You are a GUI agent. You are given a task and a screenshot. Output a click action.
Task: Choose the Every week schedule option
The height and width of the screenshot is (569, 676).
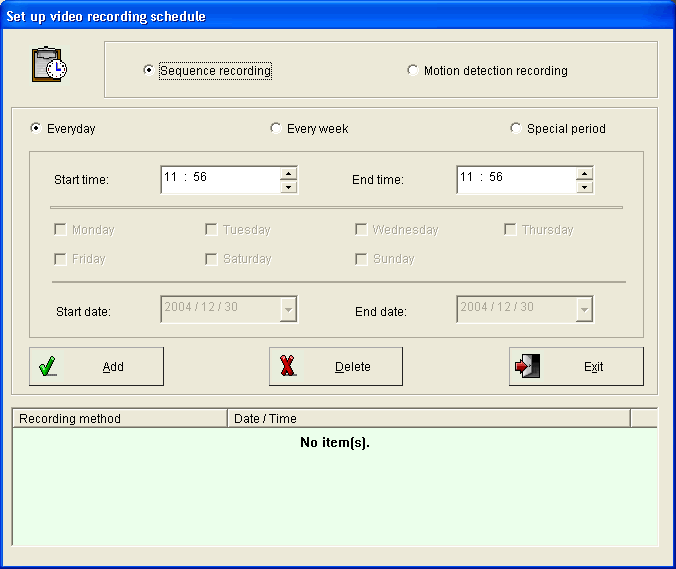click(276, 128)
